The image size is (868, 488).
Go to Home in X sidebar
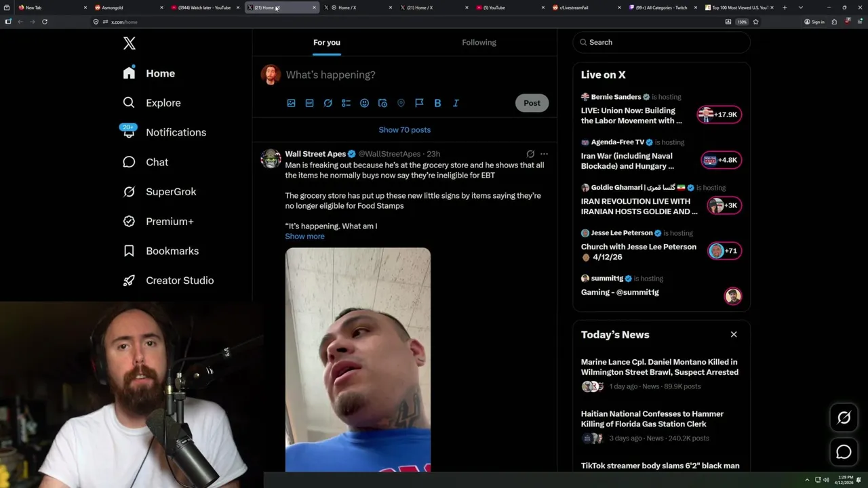149,73
